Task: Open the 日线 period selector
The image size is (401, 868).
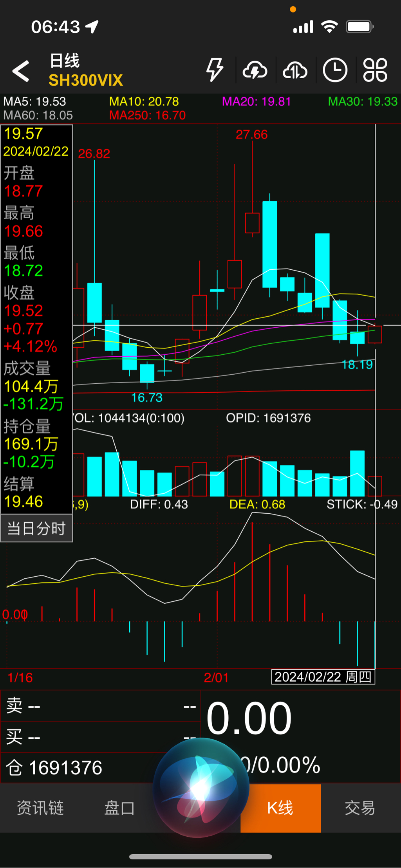Action: (65, 61)
